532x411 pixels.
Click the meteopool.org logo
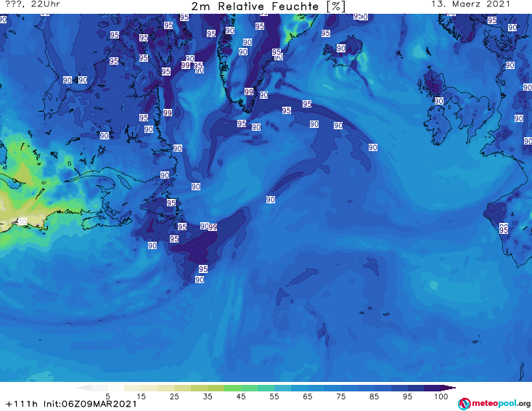click(x=494, y=404)
